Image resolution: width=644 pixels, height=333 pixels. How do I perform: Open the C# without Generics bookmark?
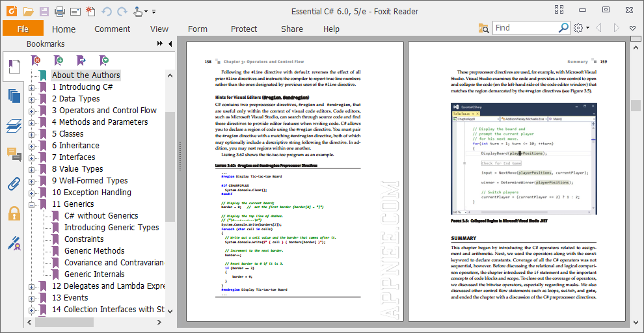click(101, 215)
